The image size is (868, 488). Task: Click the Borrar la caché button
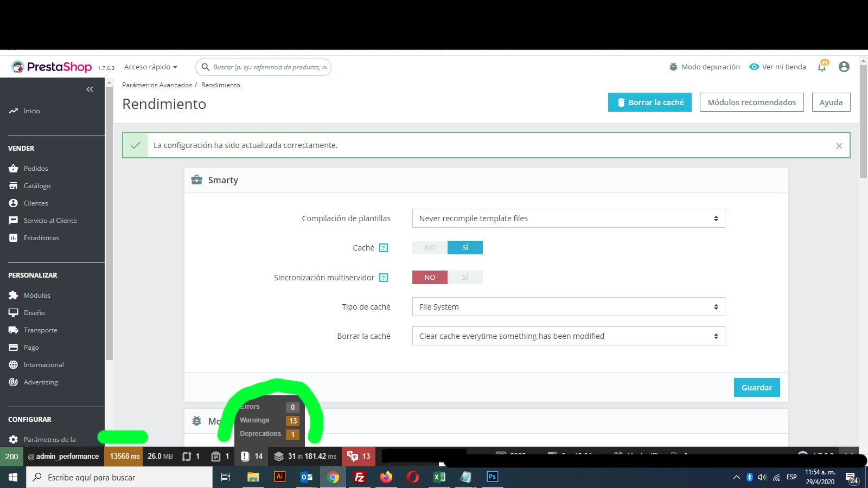(650, 102)
